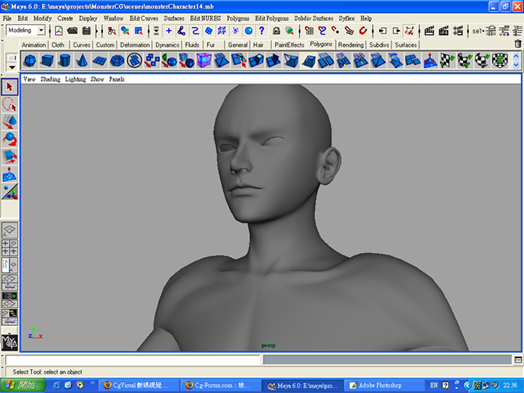This screenshot has height=393, width=524.
Task: Create a polygon cone from shelf
Action: [x=82, y=61]
